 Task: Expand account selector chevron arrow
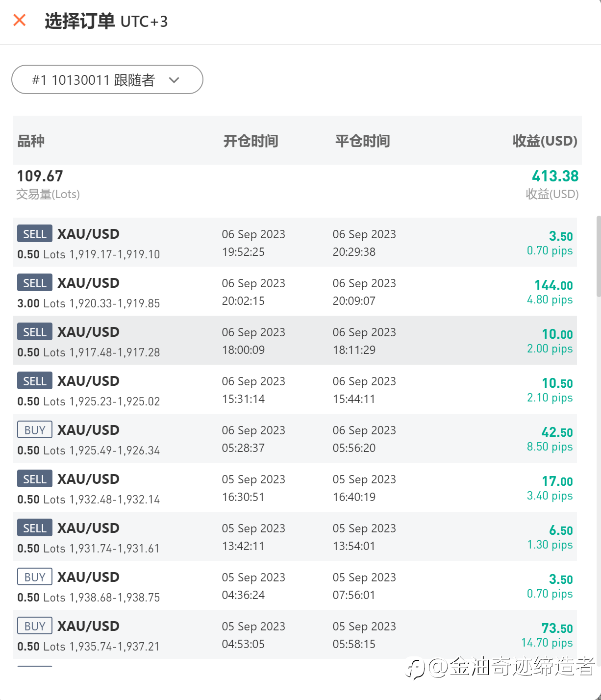[174, 80]
